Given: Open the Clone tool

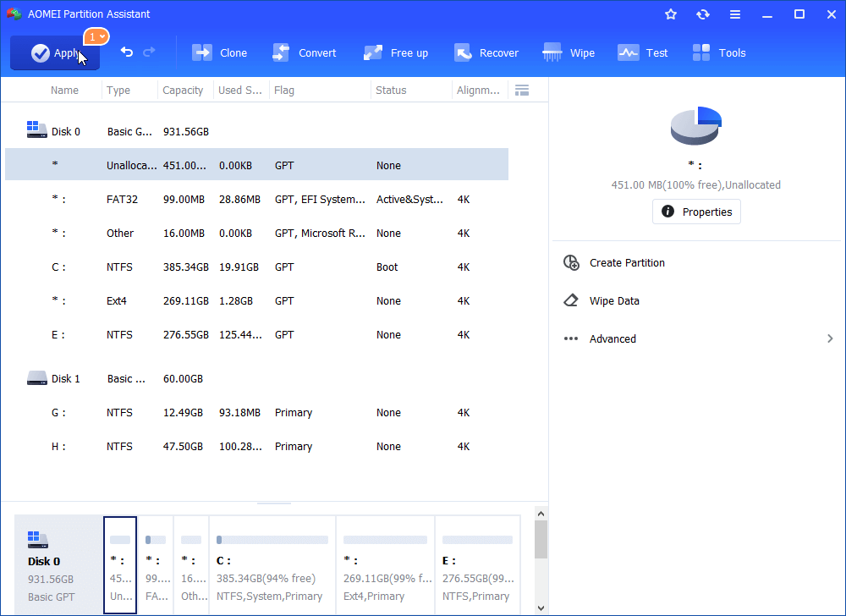Looking at the screenshot, I should point(219,52).
